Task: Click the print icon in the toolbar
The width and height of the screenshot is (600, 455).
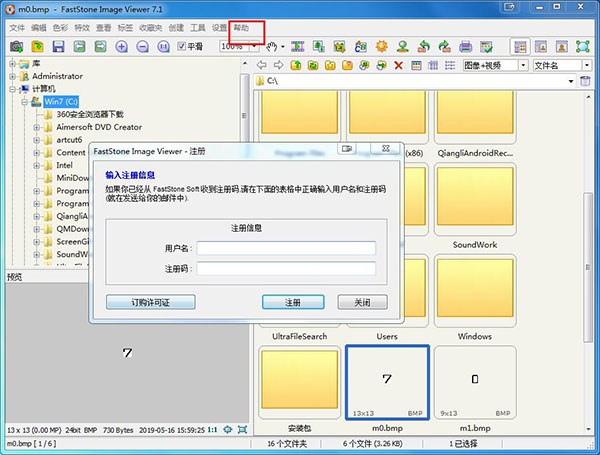Action: coord(465,47)
